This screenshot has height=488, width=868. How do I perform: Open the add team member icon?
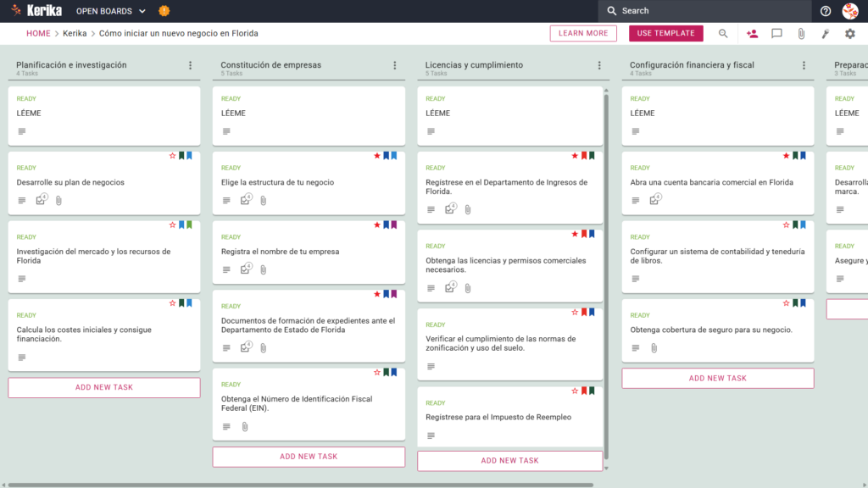[x=752, y=34]
